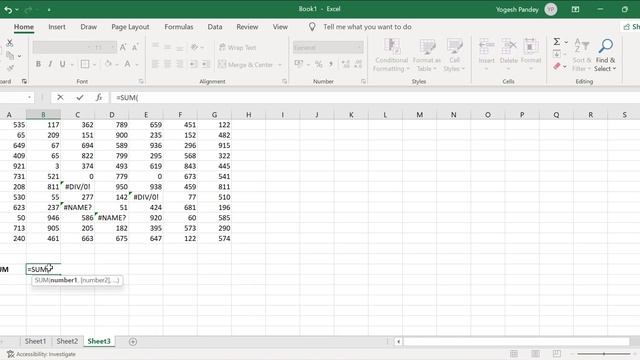Switch to Page Break Preview in status bar

click(x=556, y=353)
